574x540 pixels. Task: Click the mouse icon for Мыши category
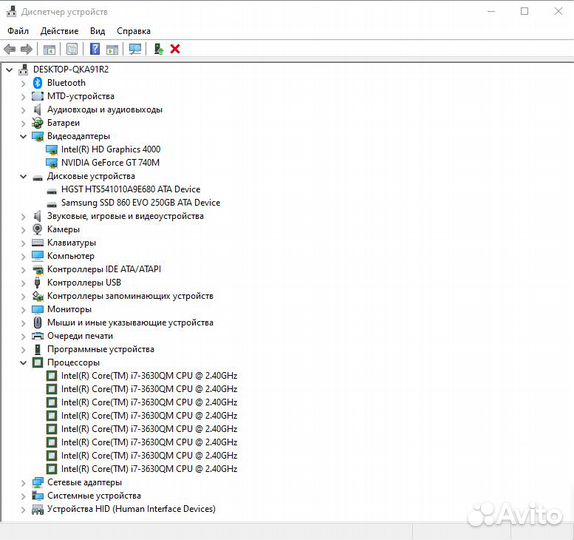[x=37, y=323]
